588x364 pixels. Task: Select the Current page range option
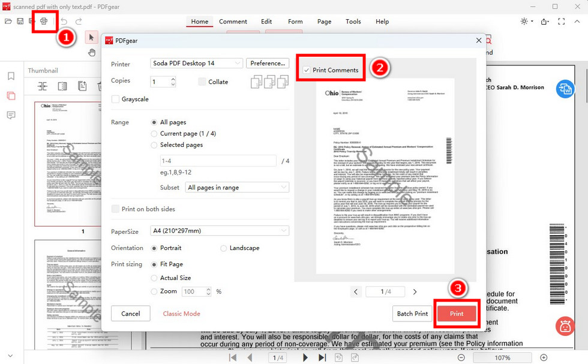tap(154, 134)
